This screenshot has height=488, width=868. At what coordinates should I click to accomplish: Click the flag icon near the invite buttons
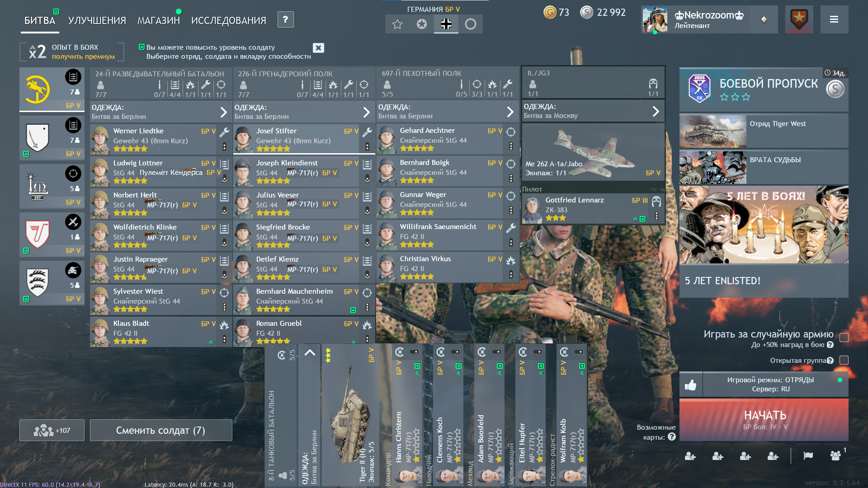808,456
